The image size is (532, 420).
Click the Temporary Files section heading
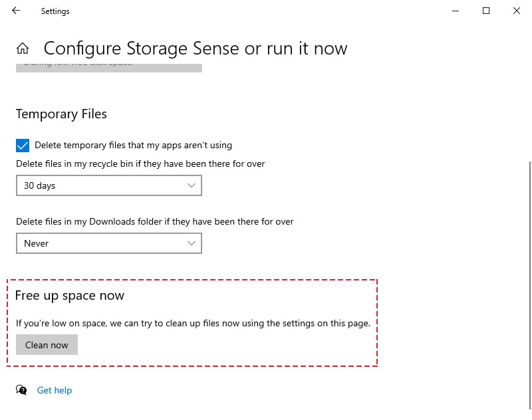[x=61, y=114]
